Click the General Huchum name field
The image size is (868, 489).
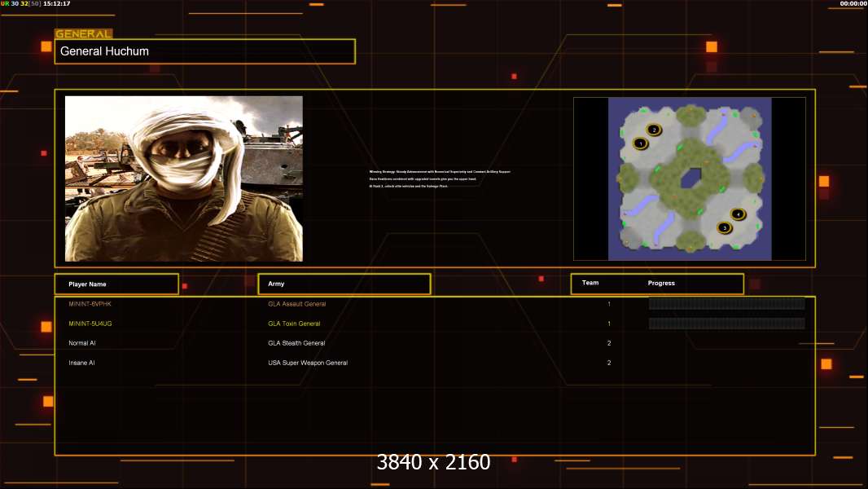[x=205, y=51]
